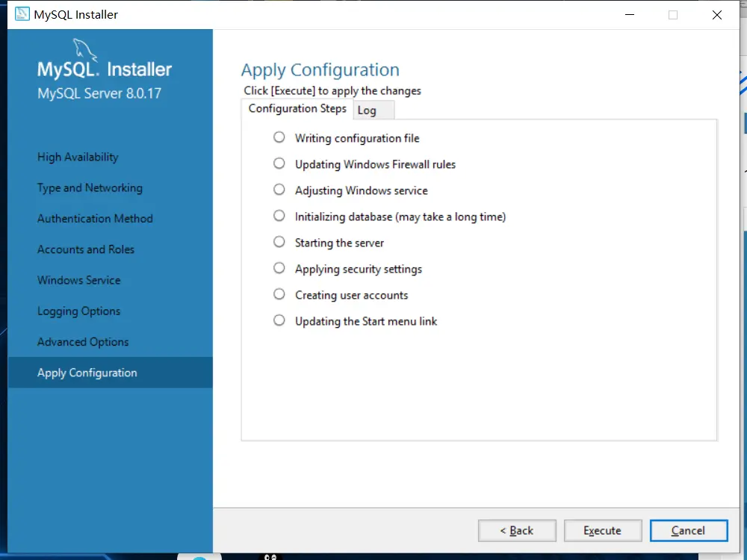Select the Updating Windows Firewall rules indicator

pyautogui.click(x=279, y=164)
